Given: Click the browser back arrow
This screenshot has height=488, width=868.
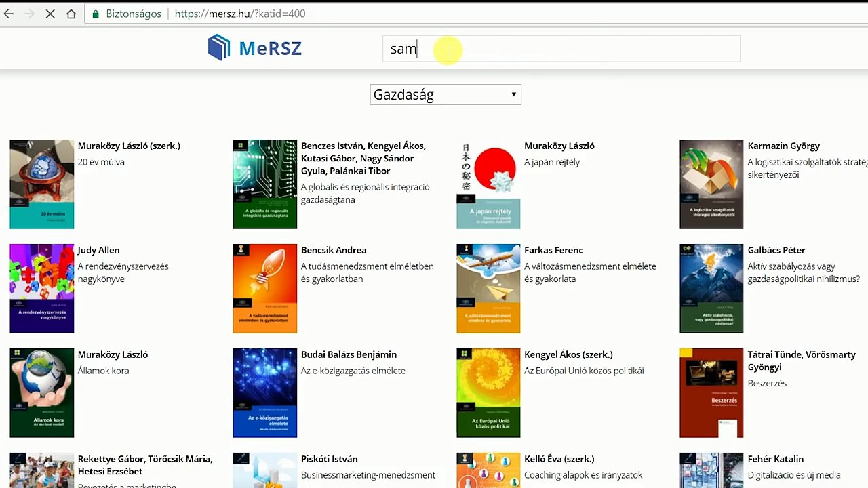Looking at the screenshot, I should click(x=9, y=14).
